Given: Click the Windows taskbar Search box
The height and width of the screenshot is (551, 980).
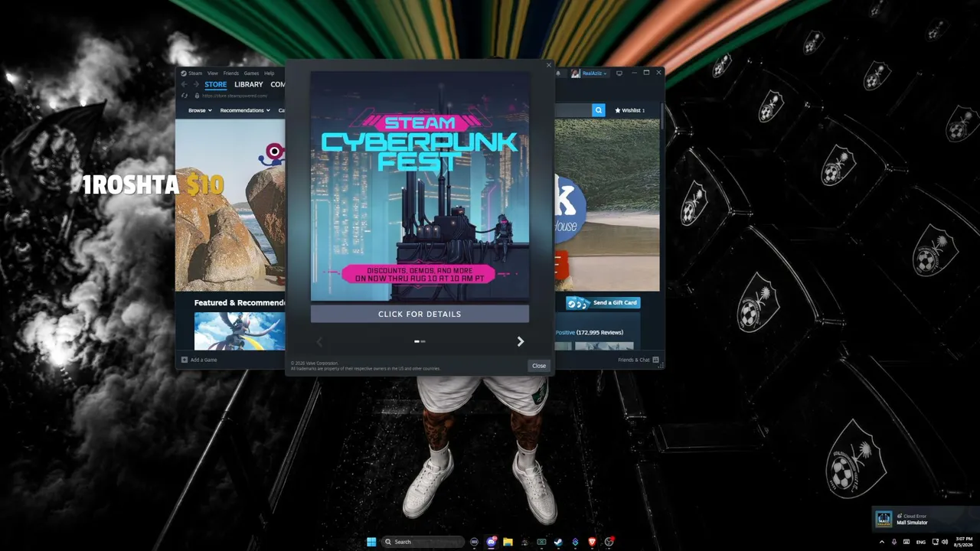Looking at the screenshot, I should 424,542.
